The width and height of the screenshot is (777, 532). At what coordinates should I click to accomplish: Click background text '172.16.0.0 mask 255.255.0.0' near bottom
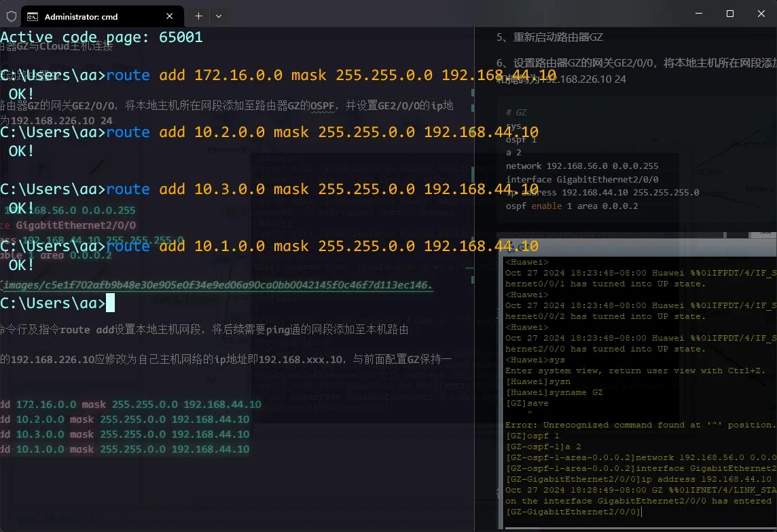click(97, 404)
